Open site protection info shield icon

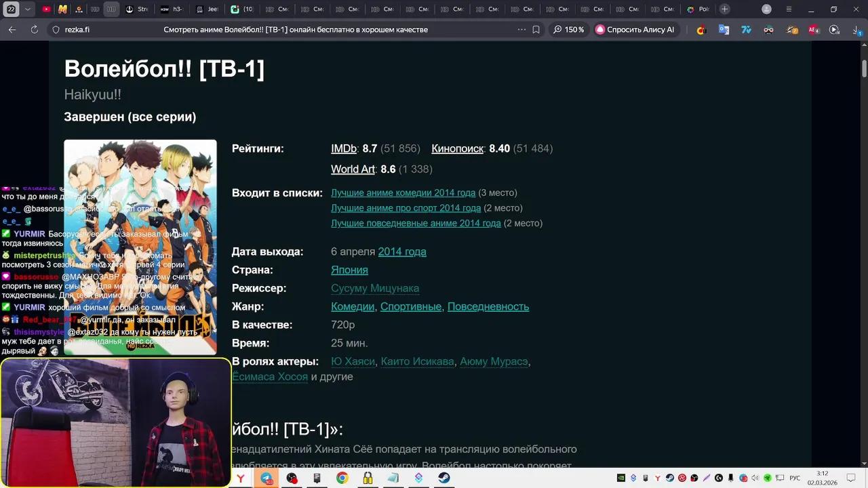[x=56, y=30]
